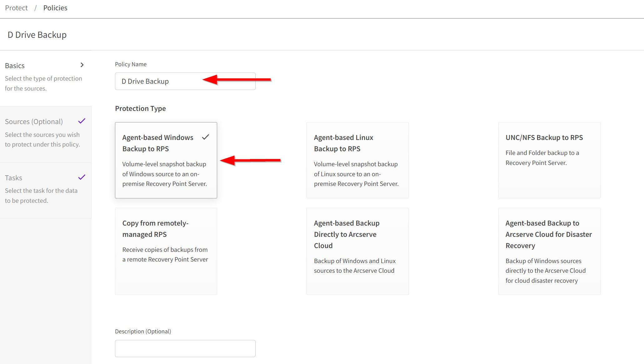The image size is (644, 364).
Task: Open the Protect breadcrumb link
Action: pos(16,8)
